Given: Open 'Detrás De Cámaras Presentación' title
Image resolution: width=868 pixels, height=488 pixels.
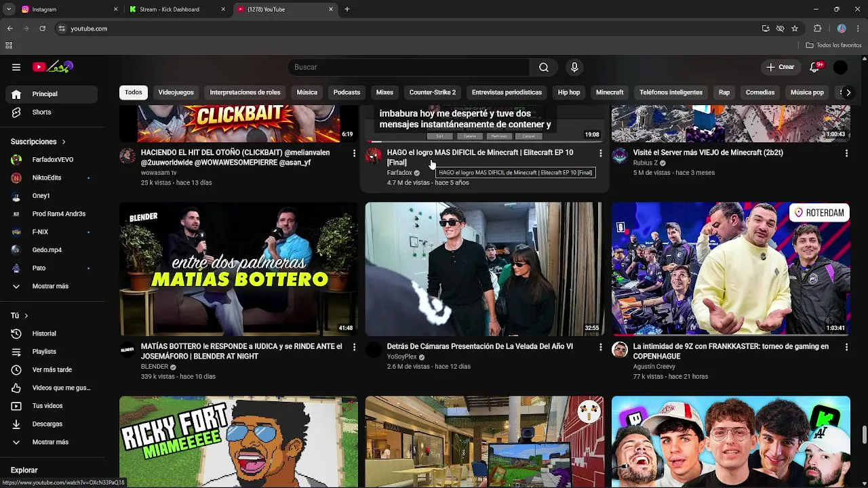Looking at the screenshot, I should pyautogui.click(x=480, y=347).
